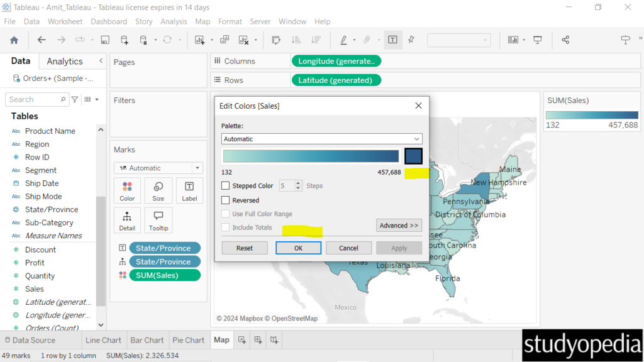
Task: Open the Tooltip marks option
Action: [158, 221]
